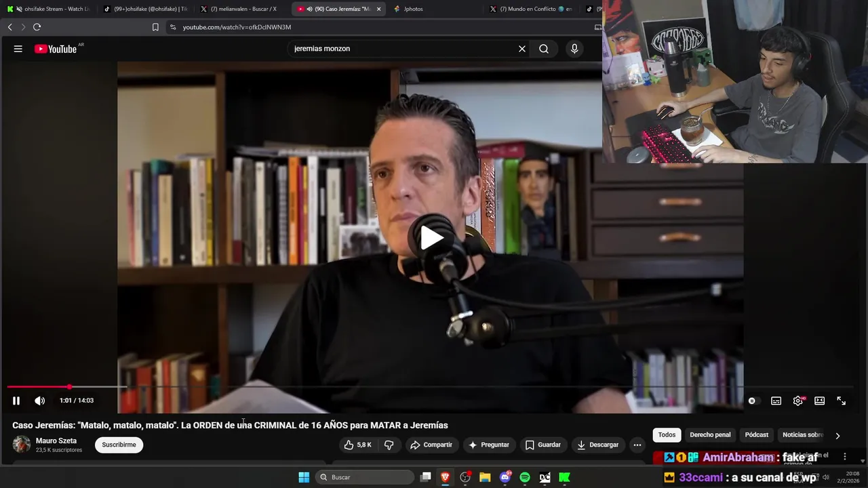Switch to the 'ohsifake Stream' Kick tab
868x488 pixels.
[x=50, y=9]
